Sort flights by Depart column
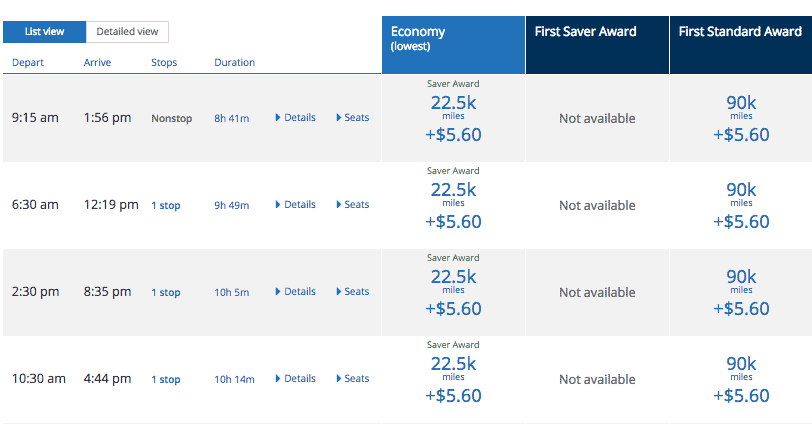This screenshot has width=812, height=424. click(28, 63)
